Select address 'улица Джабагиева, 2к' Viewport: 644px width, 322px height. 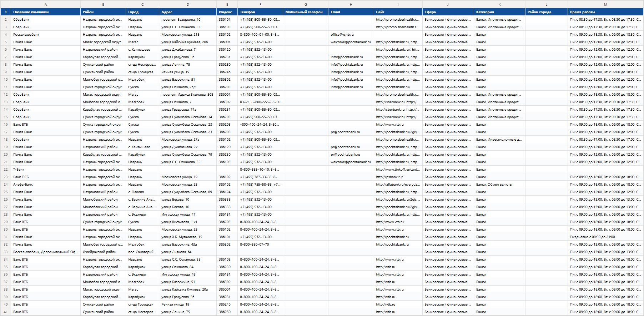188,147
